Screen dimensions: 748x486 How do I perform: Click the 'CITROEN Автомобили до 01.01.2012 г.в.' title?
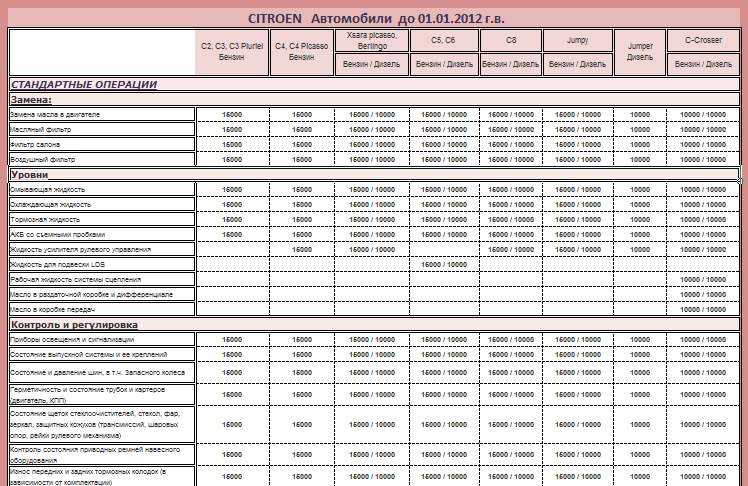pyautogui.click(x=376, y=19)
